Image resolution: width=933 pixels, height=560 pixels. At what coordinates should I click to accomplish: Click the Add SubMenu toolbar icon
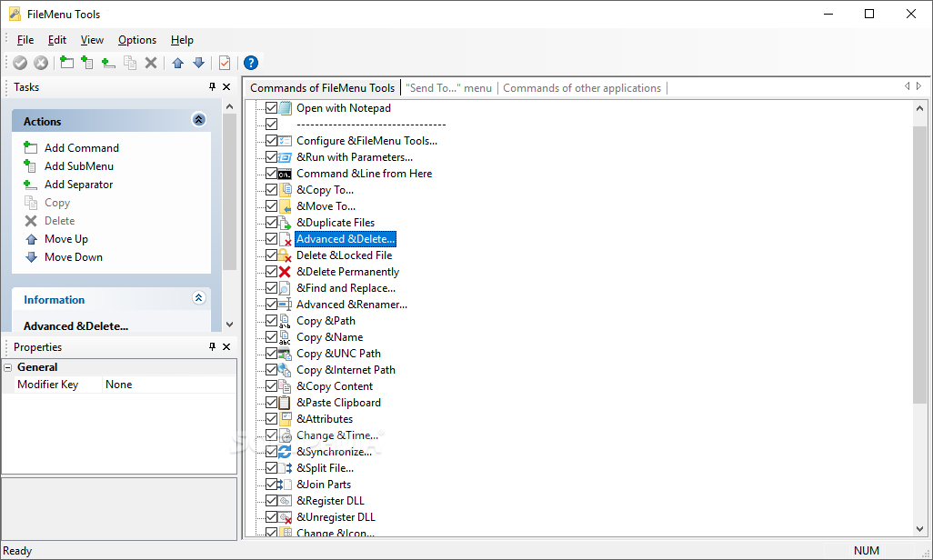point(87,63)
